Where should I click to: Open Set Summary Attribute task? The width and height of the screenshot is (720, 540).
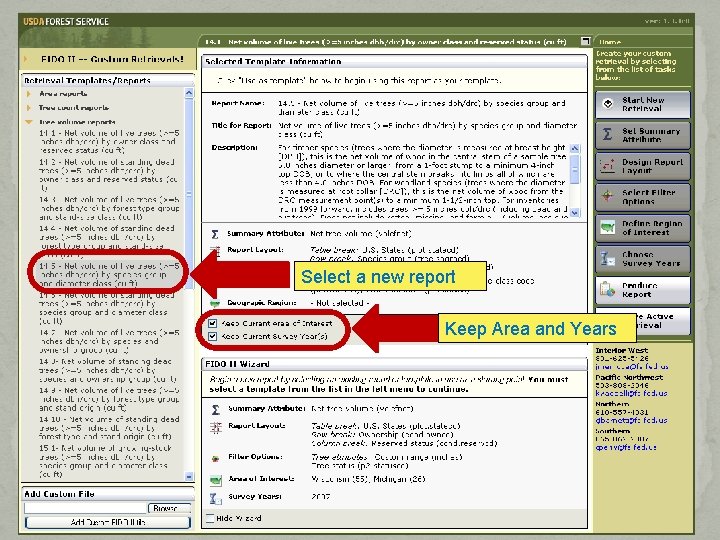(642, 135)
